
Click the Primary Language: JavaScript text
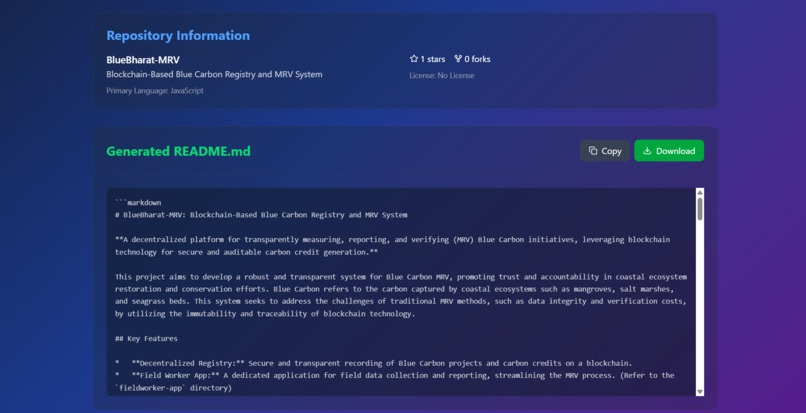(155, 91)
